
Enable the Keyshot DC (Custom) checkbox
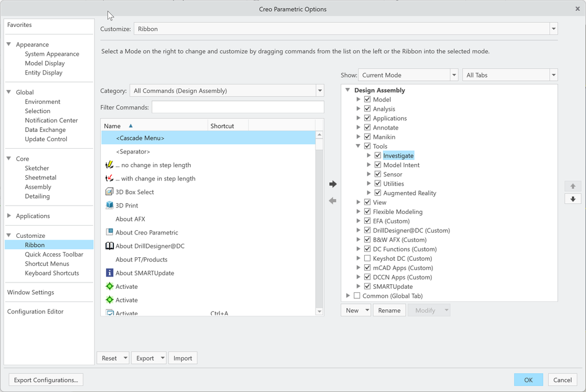tap(367, 258)
